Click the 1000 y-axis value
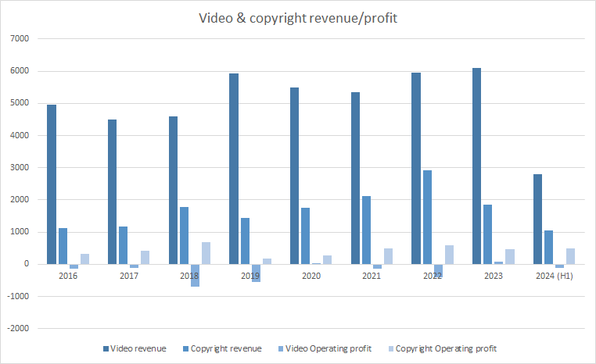The width and height of the screenshot is (596, 364). point(20,231)
